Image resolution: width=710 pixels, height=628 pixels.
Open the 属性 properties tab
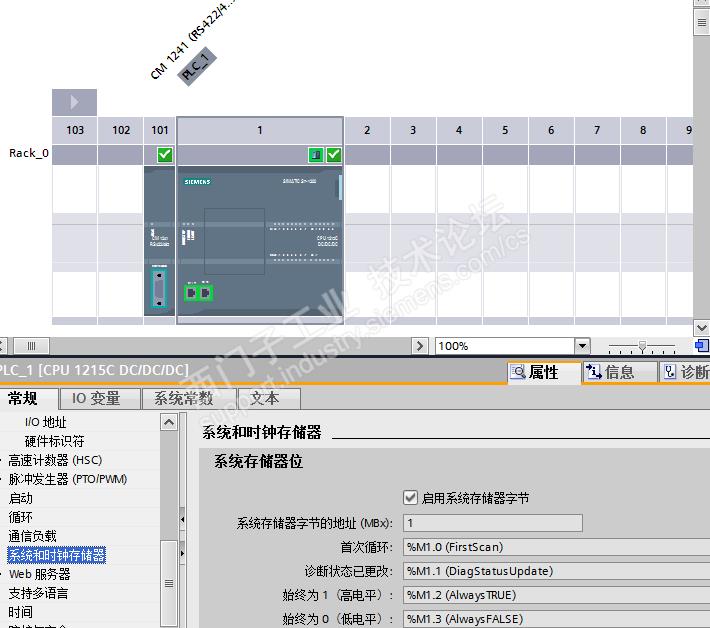click(544, 373)
